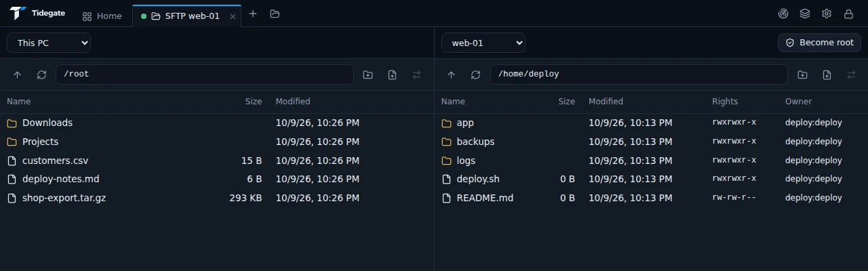Select deploy-notes.md file
868x271 pixels.
coord(217,179)
